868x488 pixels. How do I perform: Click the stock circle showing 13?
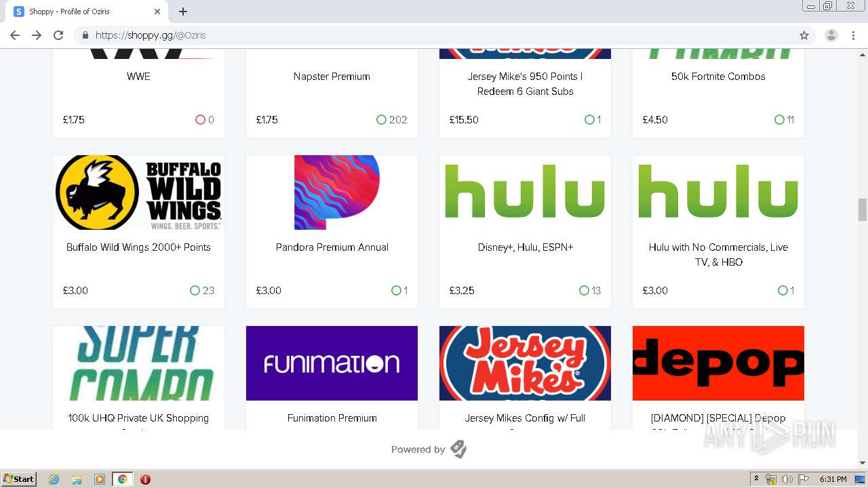pyautogui.click(x=584, y=291)
